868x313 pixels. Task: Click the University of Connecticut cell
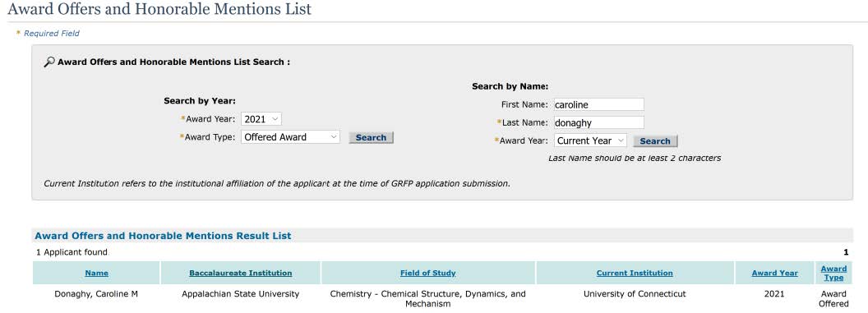[x=635, y=294]
